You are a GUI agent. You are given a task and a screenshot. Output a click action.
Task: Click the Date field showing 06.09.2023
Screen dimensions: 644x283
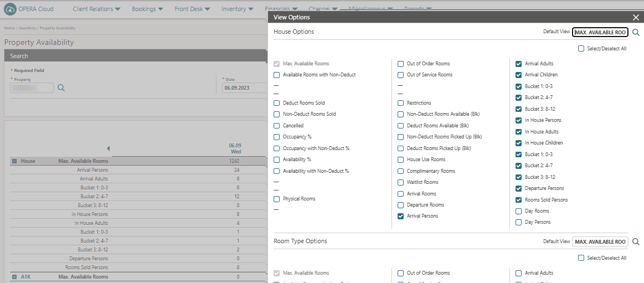[x=244, y=88]
